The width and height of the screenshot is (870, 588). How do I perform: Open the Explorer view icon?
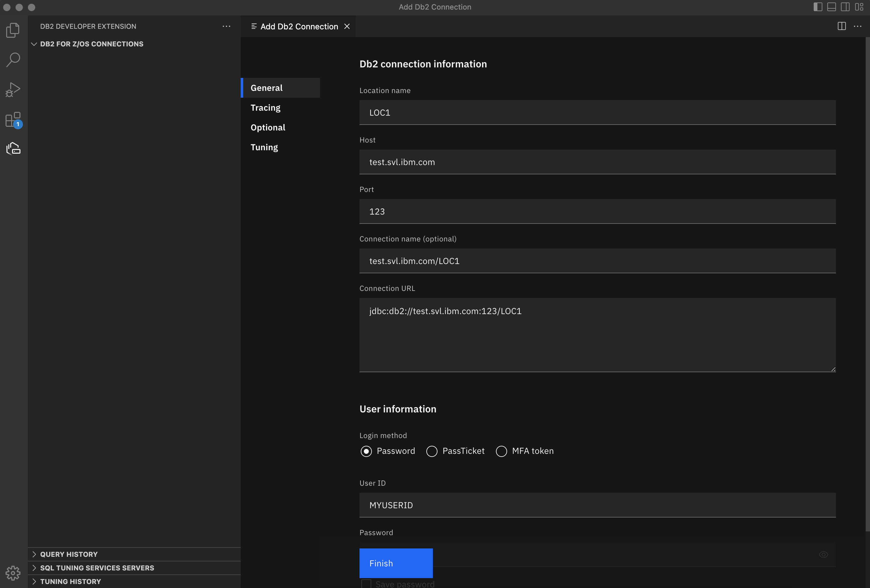[x=13, y=30]
